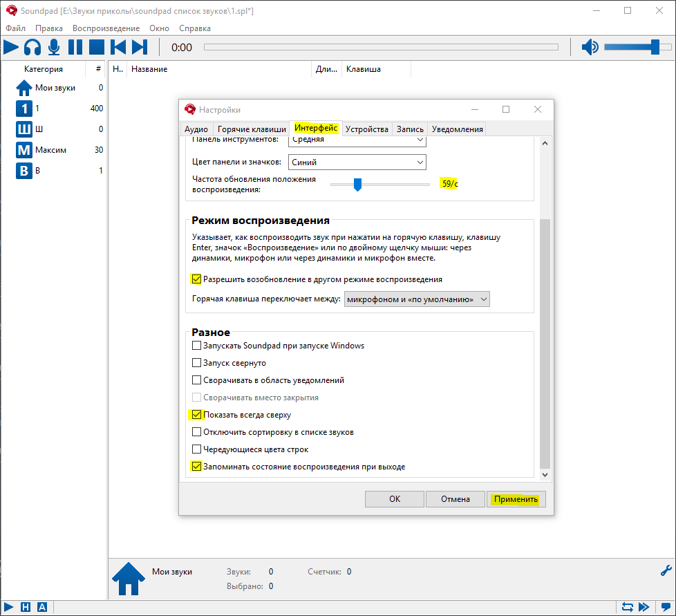This screenshot has height=616, width=676.
Task: Click the wrench settings icon
Action: [x=666, y=570]
